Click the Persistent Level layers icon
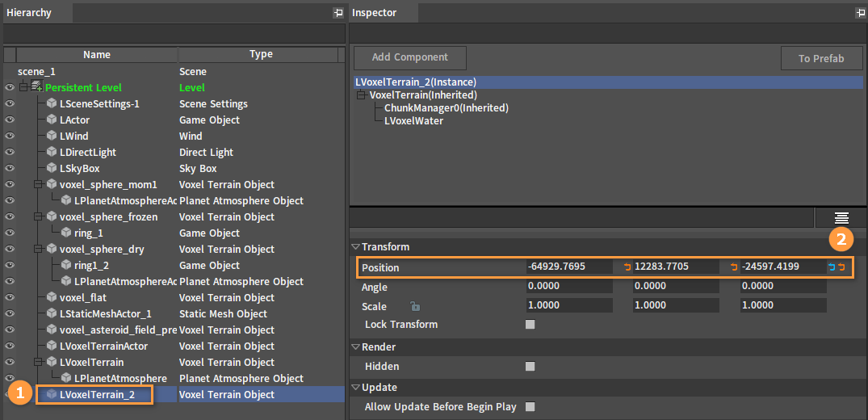This screenshot has width=868, height=420. pyautogui.click(x=36, y=87)
